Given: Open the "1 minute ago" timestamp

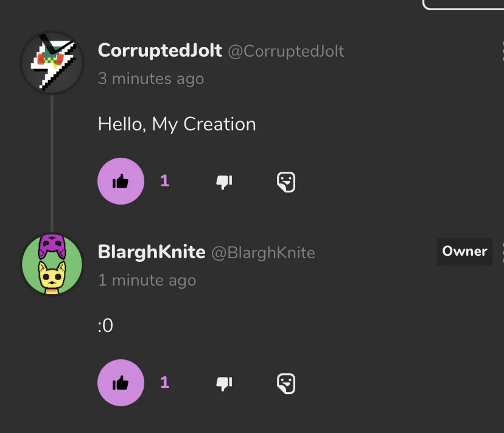Looking at the screenshot, I should point(147,280).
